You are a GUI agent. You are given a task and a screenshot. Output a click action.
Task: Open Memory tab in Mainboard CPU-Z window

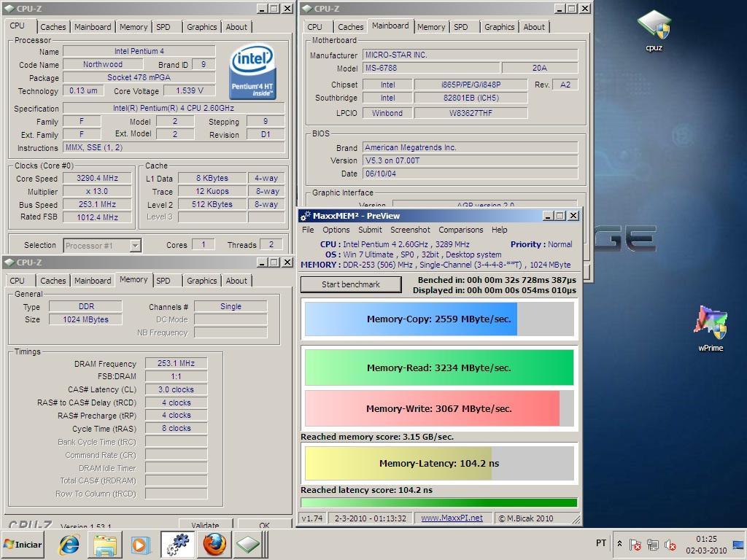click(431, 27)
